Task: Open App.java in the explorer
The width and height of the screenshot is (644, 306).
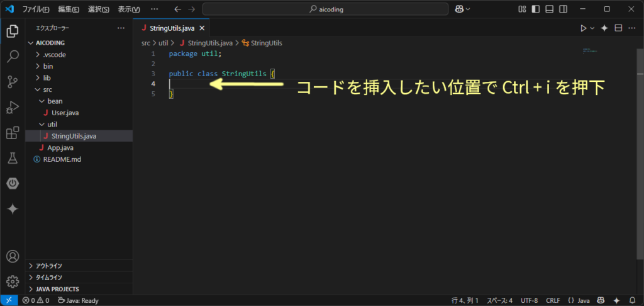Action: [79, 148]
